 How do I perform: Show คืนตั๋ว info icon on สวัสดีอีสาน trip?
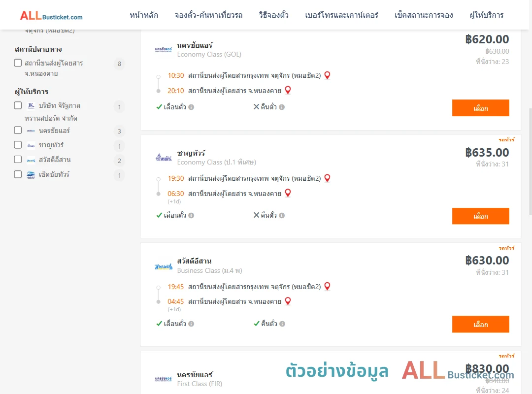pos(282,324)
